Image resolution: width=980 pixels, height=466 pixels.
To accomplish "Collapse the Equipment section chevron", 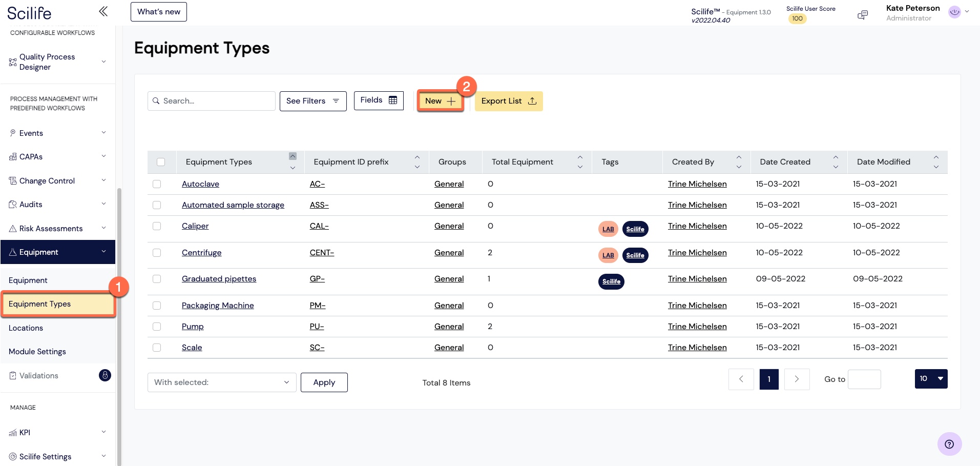I will click(103, 252).
